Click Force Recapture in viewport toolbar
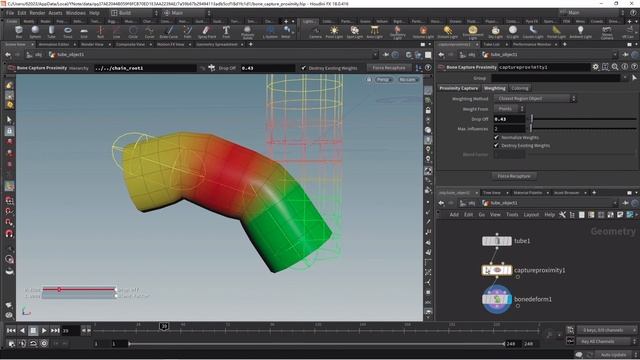 (x=389, y=68)
